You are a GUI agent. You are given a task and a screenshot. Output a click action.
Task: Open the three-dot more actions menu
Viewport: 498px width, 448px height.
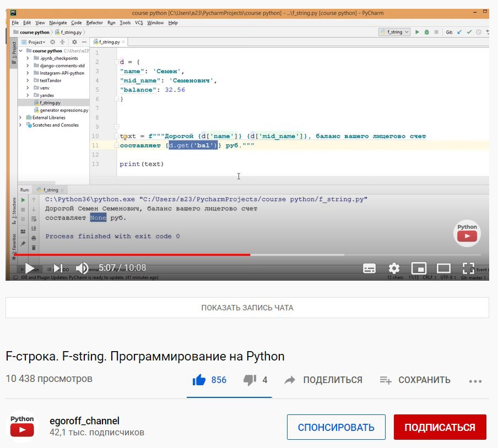pos(475,381)
